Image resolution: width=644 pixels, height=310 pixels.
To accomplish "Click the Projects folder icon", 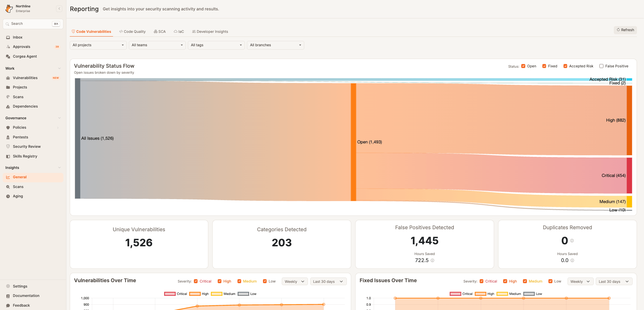I will [x=8, y=87].
